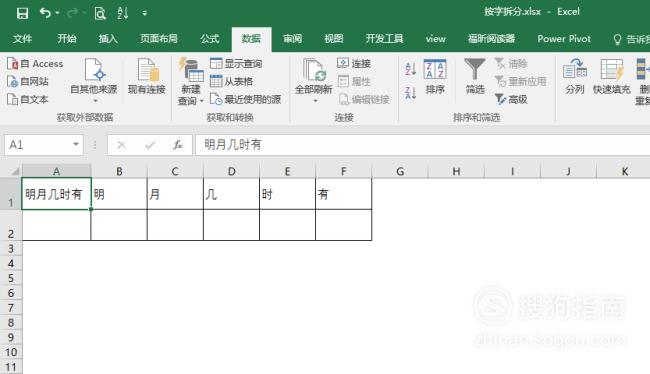This screenshot has height=374, width=650.
Task: Open 高级 filter options
Action: [x=511, y=100]
